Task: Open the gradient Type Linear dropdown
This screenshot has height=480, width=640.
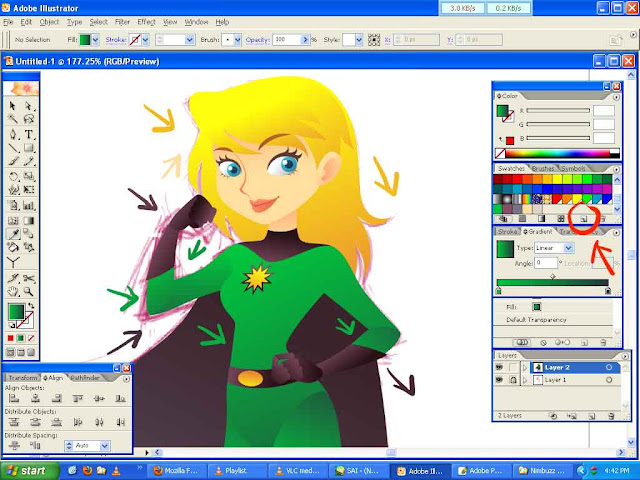Action: (x=569, y=248)
